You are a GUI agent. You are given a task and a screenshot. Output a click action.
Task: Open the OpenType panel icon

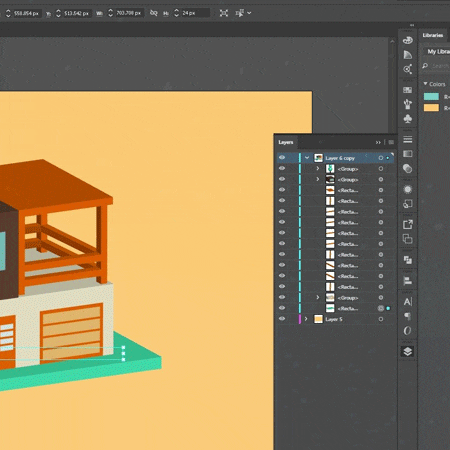tap(407, 330)
